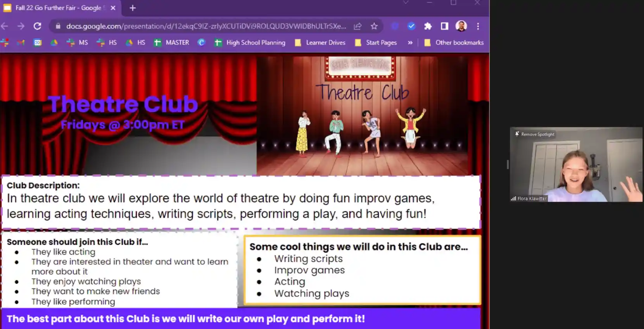Open the MASTER spreadsheet bookmark

point(172,43)
